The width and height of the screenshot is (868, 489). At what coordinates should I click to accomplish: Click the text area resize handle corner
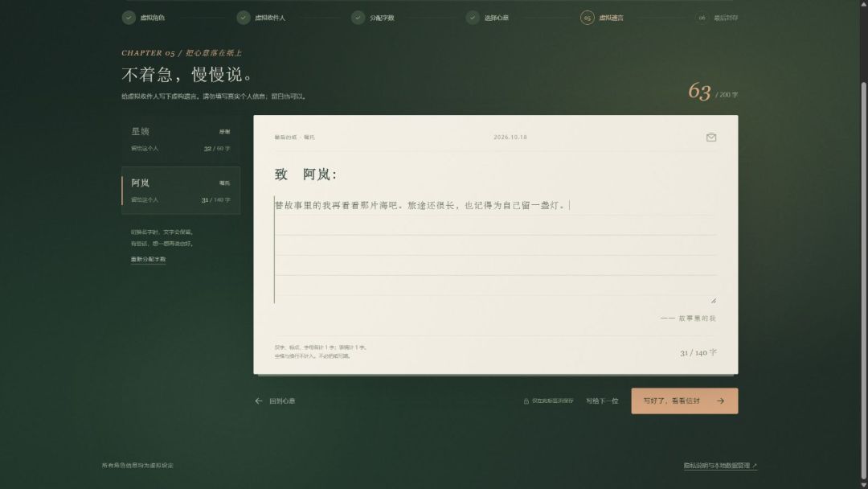point(713,300)
